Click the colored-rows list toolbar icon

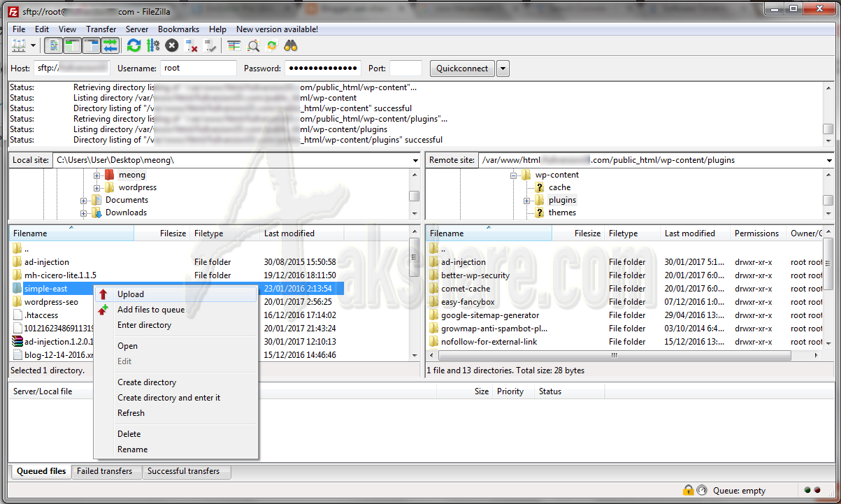point(234,46)
